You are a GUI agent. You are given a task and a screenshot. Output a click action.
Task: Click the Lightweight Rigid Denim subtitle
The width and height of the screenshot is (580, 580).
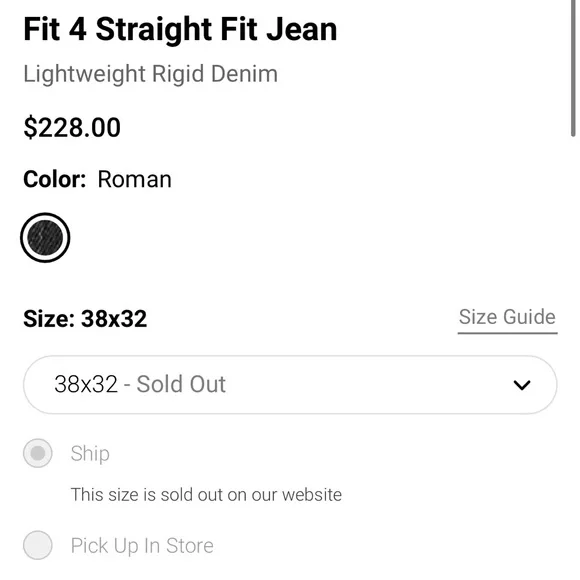[150, 74]
